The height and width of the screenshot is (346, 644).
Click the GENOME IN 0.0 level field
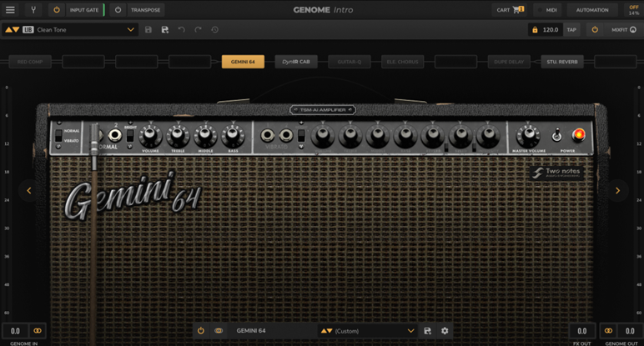15,331
